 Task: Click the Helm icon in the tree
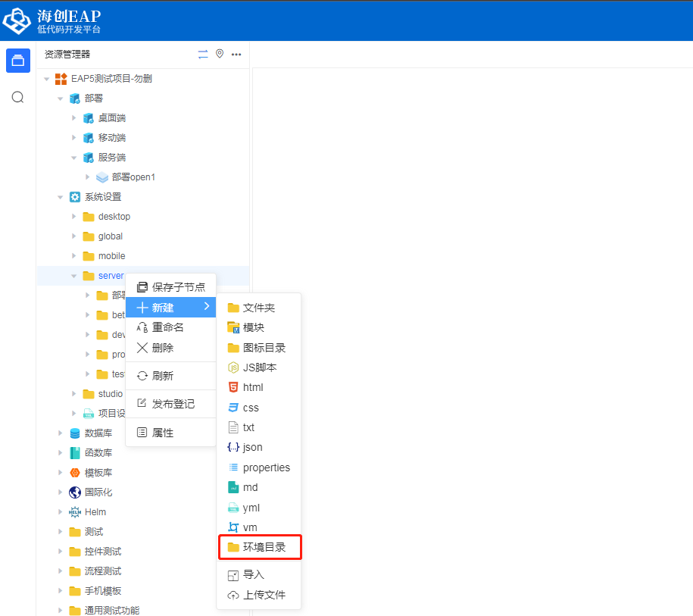pos(75,512)
